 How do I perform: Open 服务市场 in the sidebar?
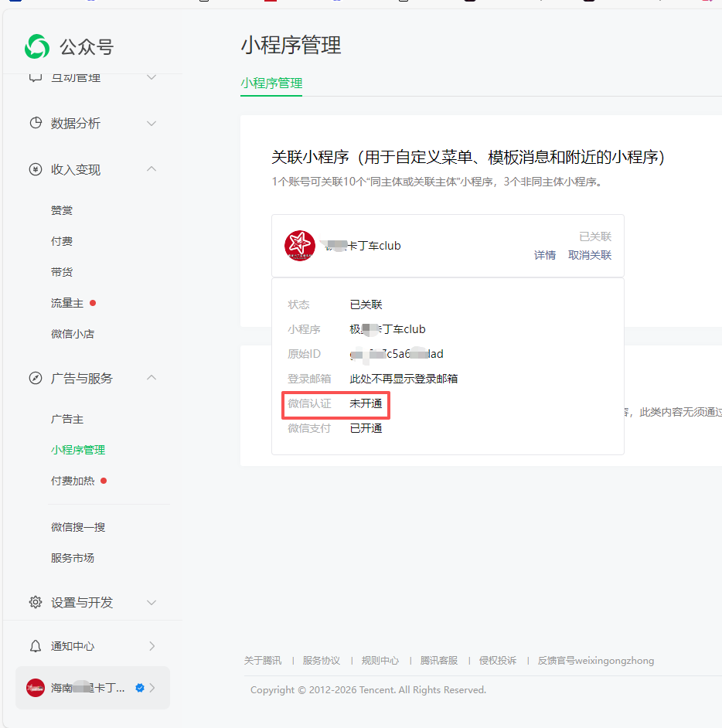click(x=73, y=558)
